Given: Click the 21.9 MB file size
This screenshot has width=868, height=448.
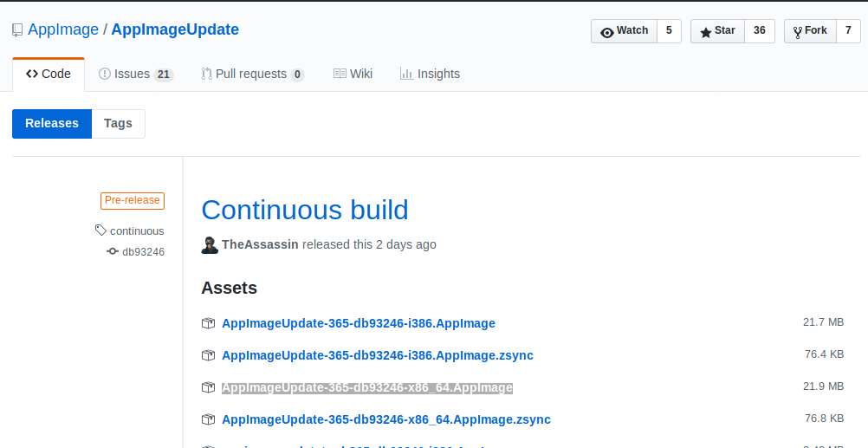Looking at the screenshot, I should [823, 386].
